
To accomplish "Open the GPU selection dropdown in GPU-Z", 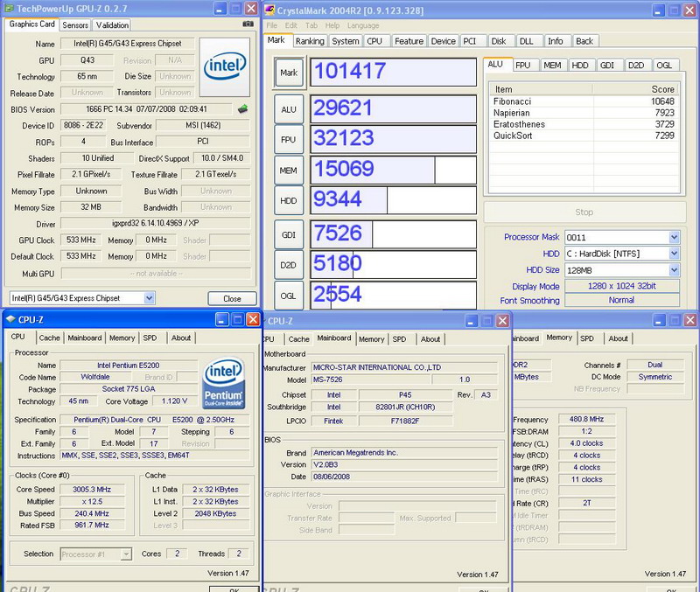I will click(x=150, y=298).
